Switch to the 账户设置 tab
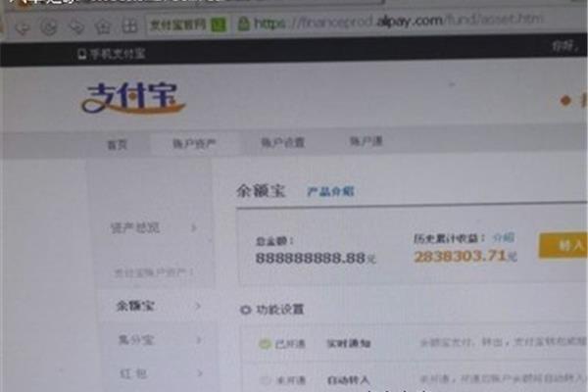Screen dimensions: 588x392 coord(282,142)
